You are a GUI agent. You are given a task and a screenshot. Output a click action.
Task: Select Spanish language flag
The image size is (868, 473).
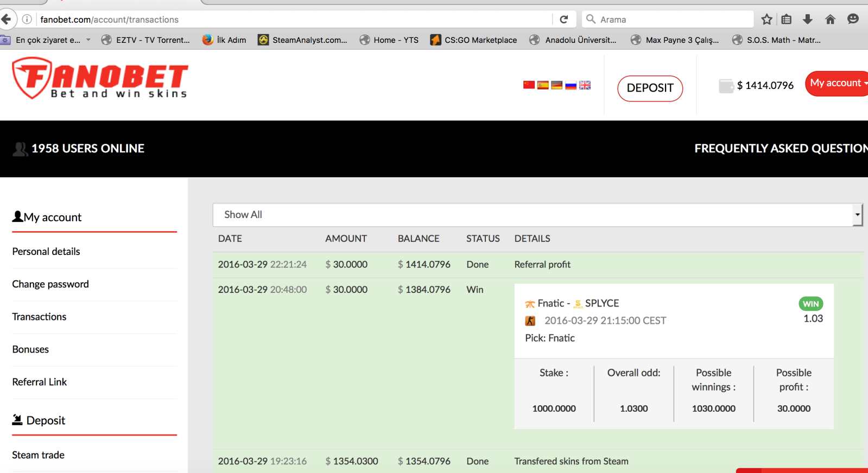point(543,85)
